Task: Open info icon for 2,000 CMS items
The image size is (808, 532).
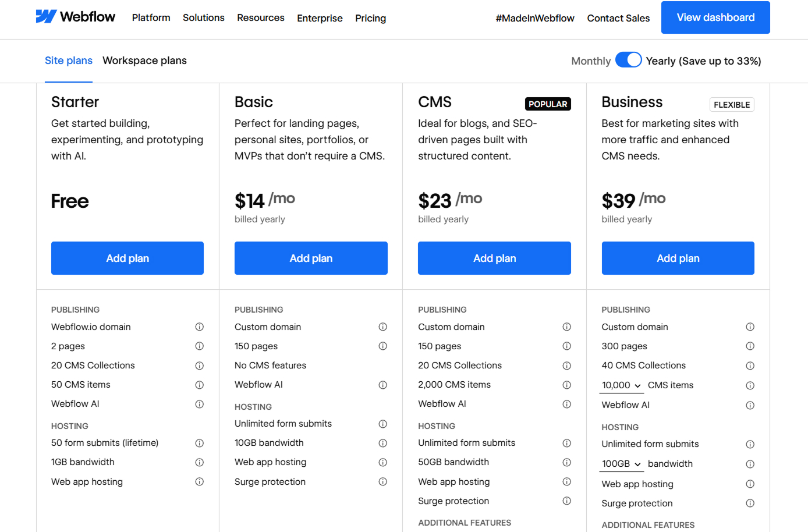Action: [567, 385]
